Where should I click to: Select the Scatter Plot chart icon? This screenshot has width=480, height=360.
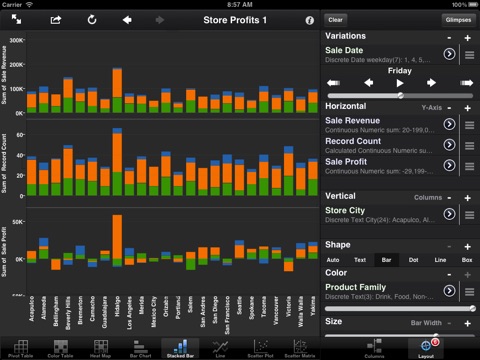pos(260,349)
